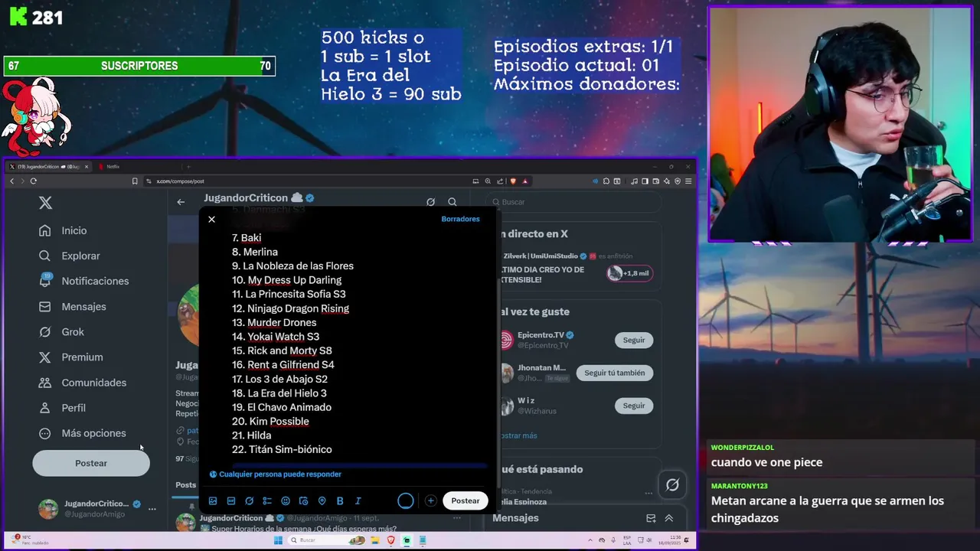
Task: Close the post composer dialog
Action: (212, 220)
